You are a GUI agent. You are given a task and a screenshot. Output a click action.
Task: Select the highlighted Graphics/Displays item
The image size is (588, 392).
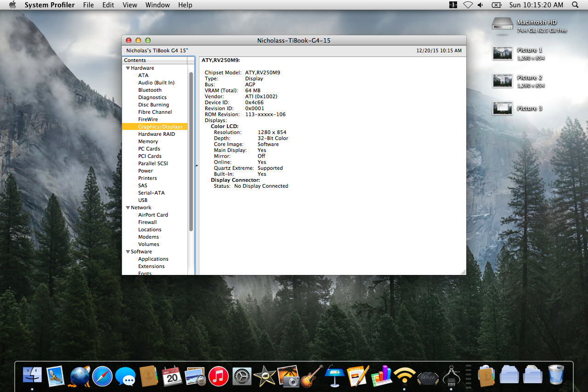coord(155,127)
